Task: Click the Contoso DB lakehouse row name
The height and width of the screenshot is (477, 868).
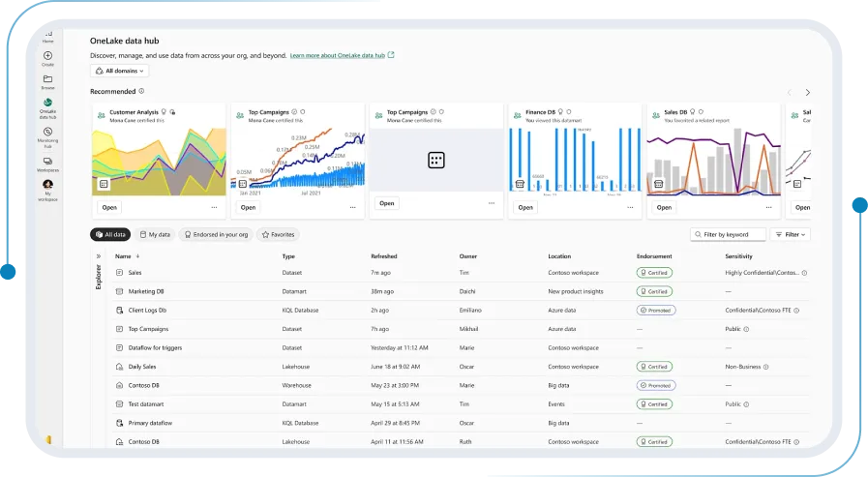Action: 144,442
